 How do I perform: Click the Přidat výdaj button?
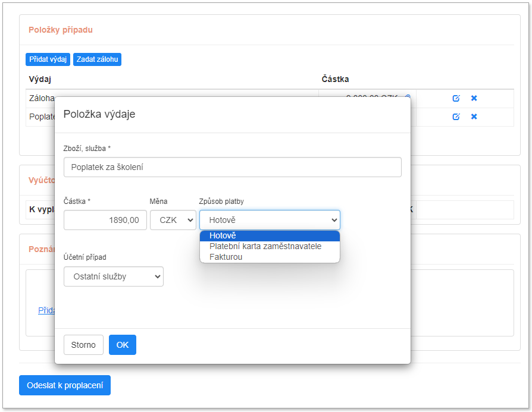pyautogui.click(x=48, y=59)
